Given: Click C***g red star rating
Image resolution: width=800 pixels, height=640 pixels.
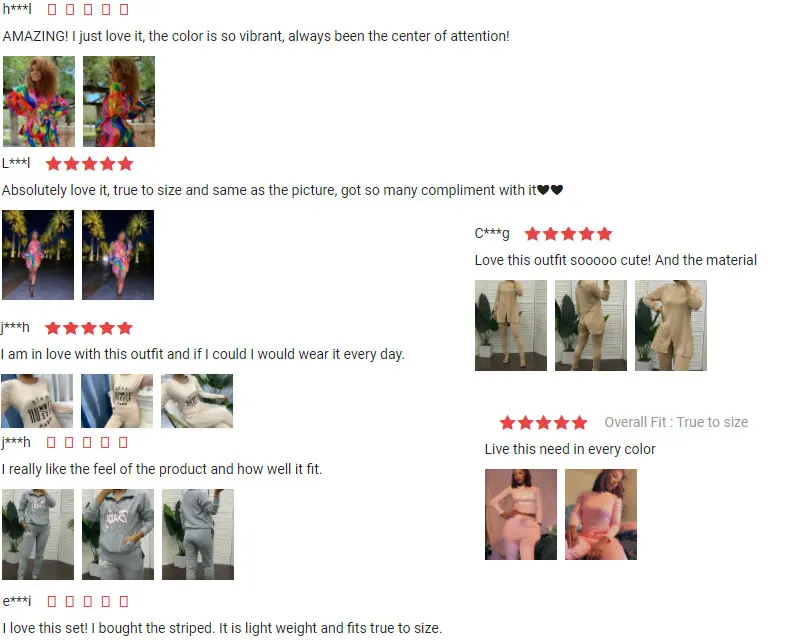Looking at the screenshot, I should [568, 234].
